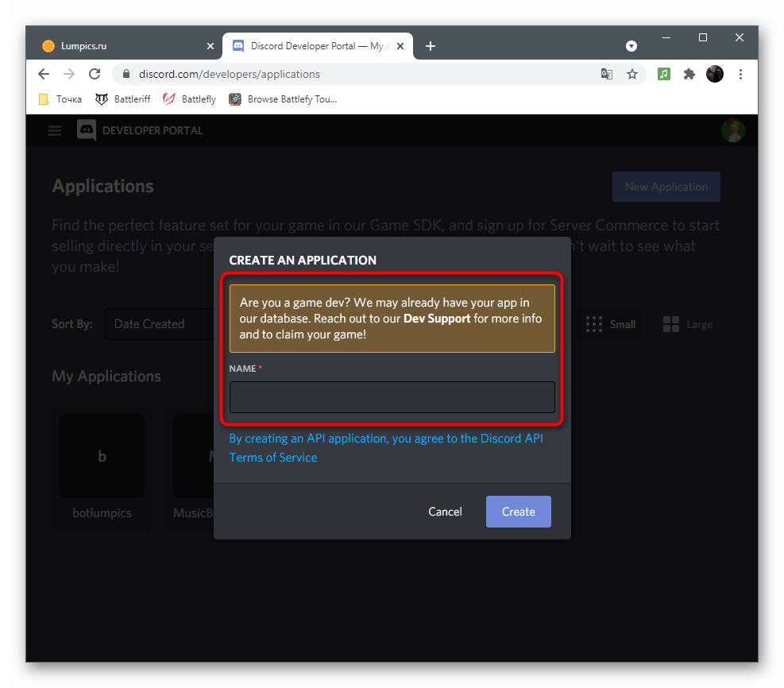Click the Discord Developer Portal logo
The height and width of the screenshot is (688, 784).
tap(87, 130)
